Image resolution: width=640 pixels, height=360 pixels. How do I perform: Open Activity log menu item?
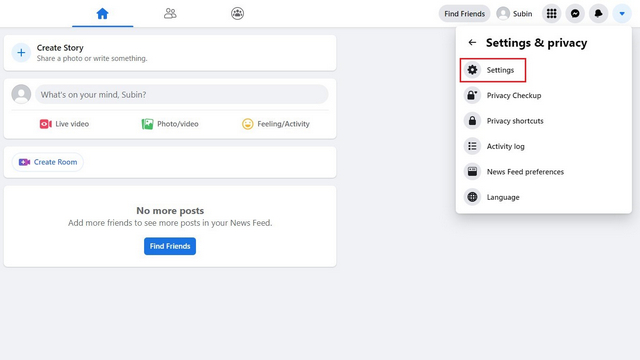point(543,146)
